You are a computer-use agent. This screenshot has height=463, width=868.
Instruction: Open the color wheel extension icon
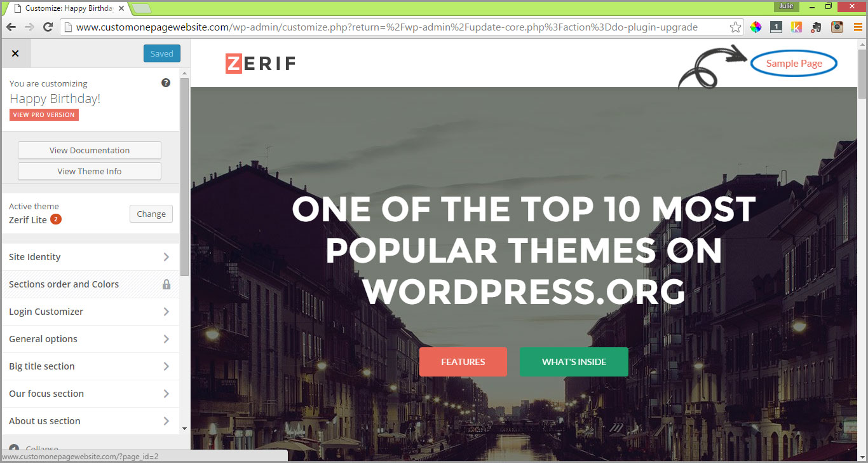point(756,27)
